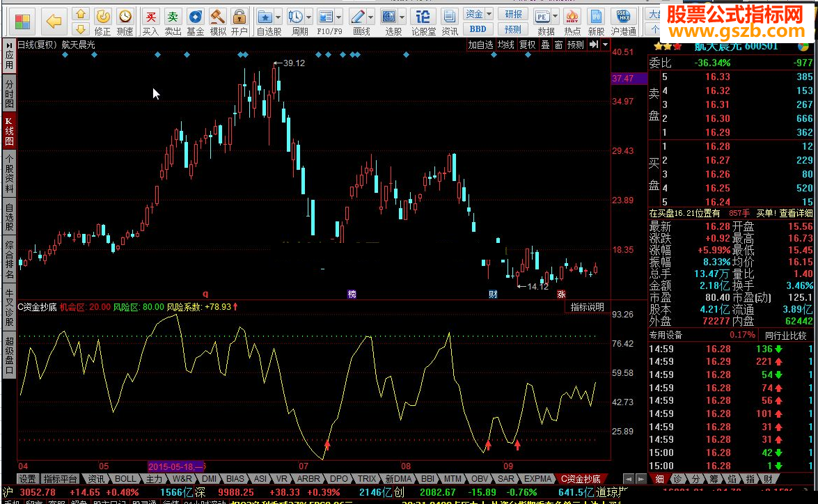Screen dimensions: 818x504
Task: Open the 基金 fund icon
Action: point(195,22)
